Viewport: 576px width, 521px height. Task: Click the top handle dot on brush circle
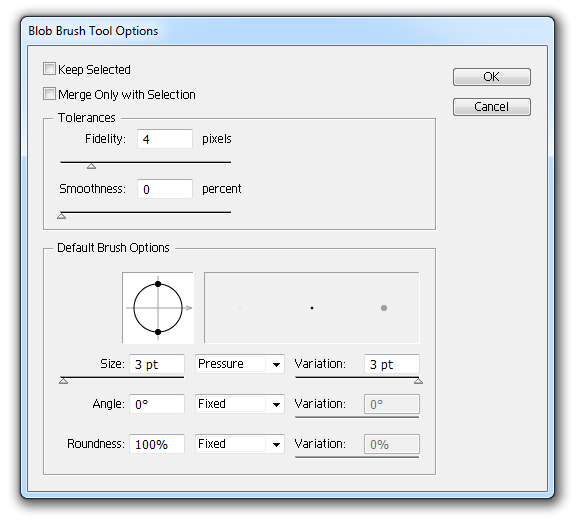click(158, 284)
